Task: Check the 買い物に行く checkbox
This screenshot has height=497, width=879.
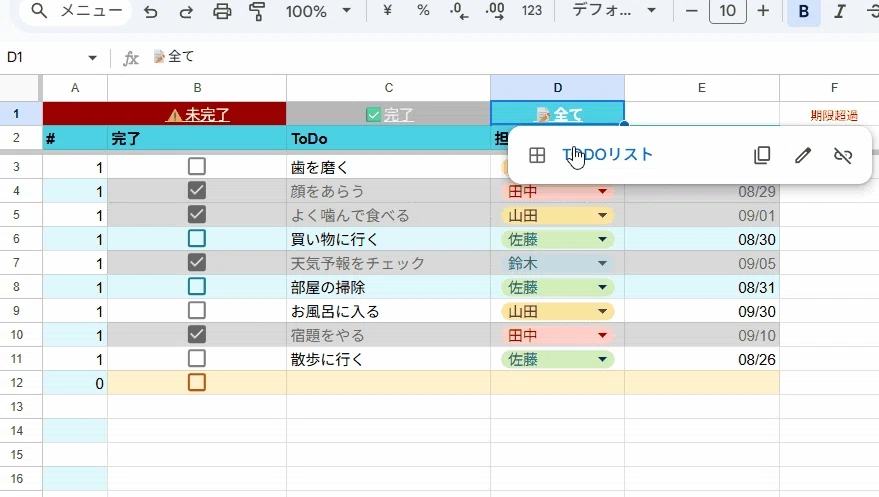Action: tap(197, 239)
